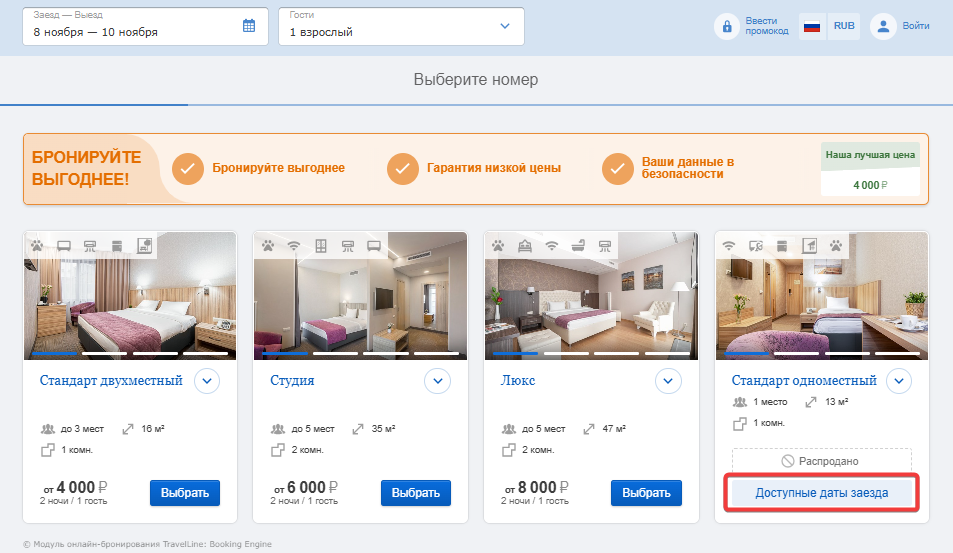Screen dimensions: 953x553
Task: Click Выбрать for the Люкс room
Action: tap(646, 493)
